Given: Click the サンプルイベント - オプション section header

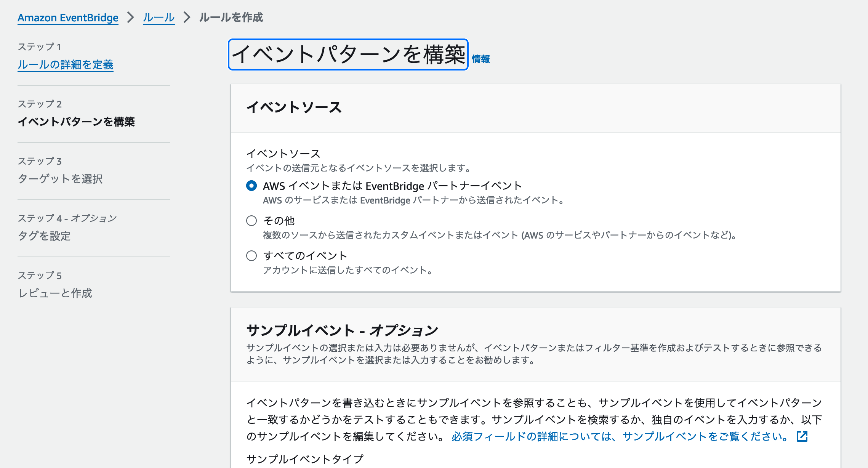Looking at the screenshot, I should click(x=342, y=330).
